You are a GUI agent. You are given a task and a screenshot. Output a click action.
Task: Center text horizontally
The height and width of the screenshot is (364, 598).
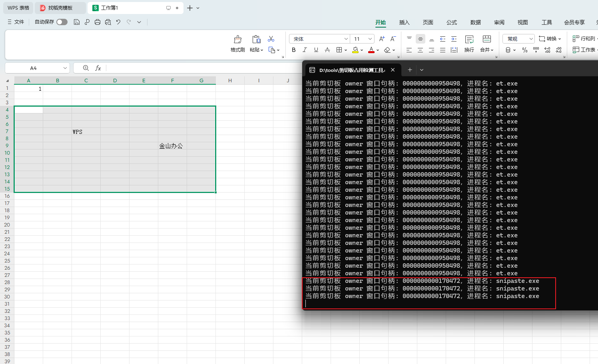[420, 50]
